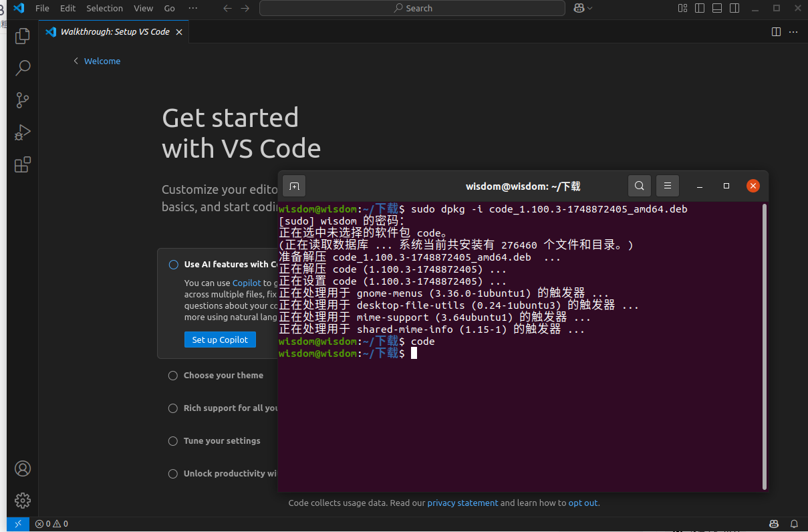Open the Search view in activity bar
The image size is (808, 532).
(23, 68)
